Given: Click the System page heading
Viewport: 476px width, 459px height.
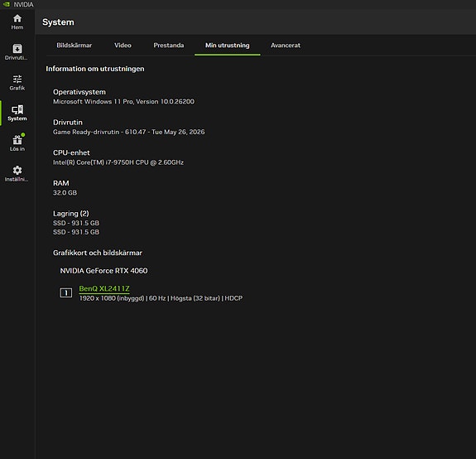Looking at the screenshot, I should pos(58,22).
